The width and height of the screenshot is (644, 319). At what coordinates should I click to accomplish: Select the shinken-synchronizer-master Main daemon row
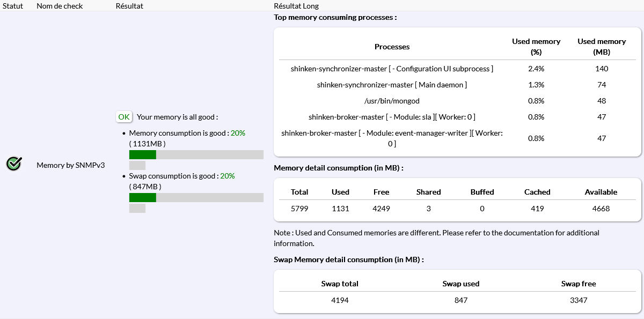click(x=392, y=85)
